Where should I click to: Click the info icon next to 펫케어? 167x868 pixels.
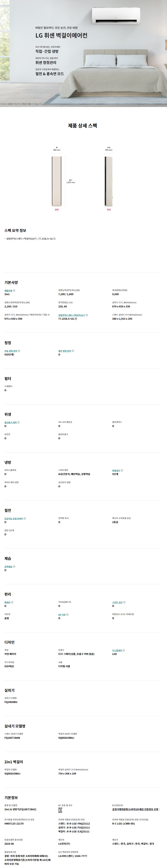tap(12, 602)
